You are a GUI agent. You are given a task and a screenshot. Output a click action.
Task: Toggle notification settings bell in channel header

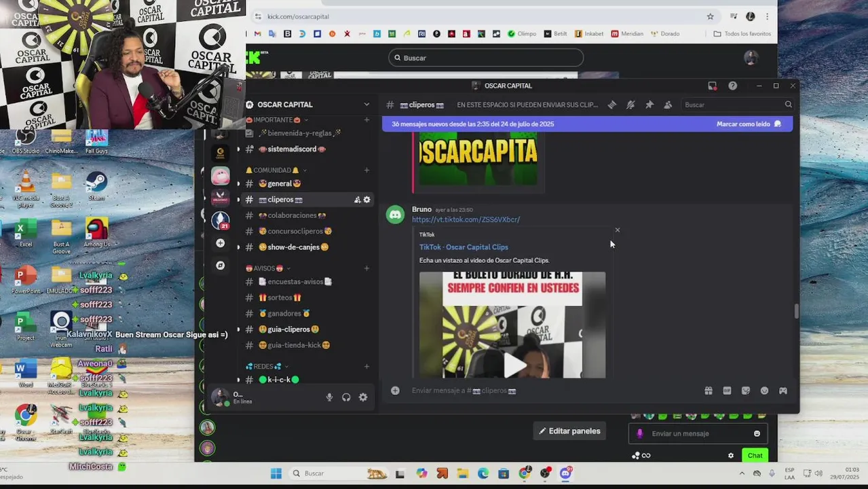tap(630, 105)
